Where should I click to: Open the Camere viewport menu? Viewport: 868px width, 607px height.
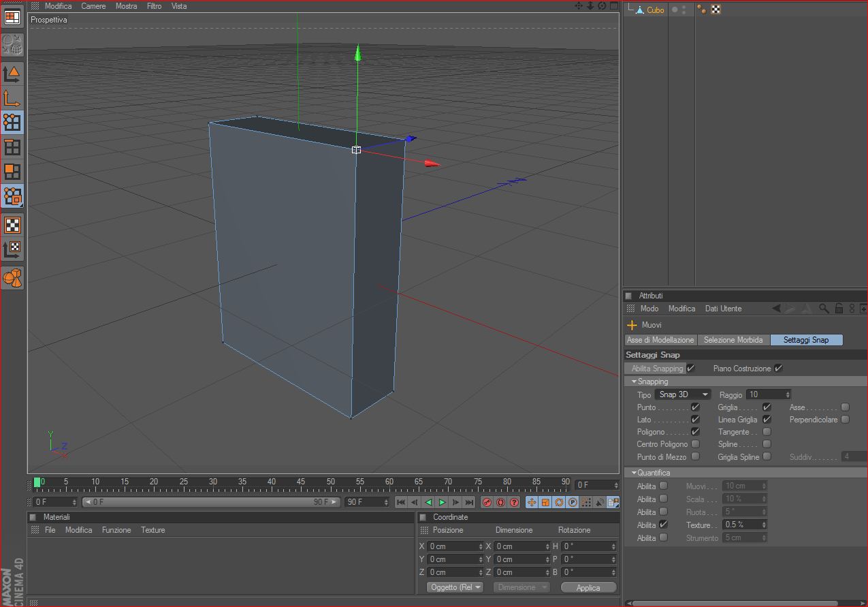point(93,6)
